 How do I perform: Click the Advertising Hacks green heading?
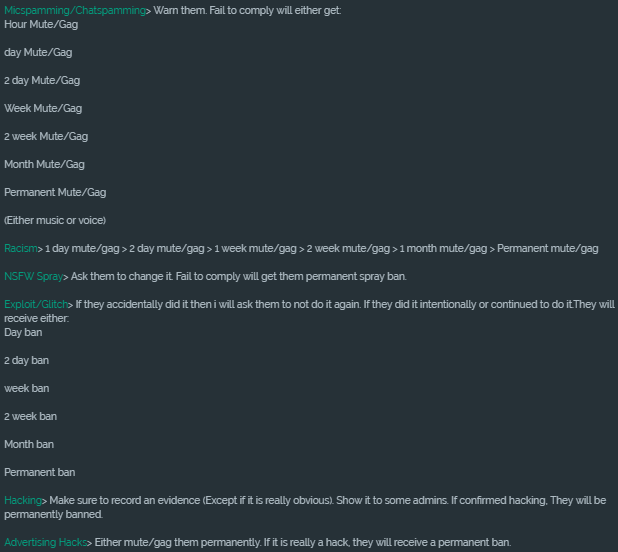coord(45,543)
